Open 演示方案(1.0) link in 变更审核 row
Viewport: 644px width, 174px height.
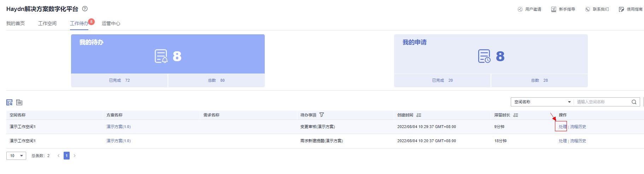118,127
